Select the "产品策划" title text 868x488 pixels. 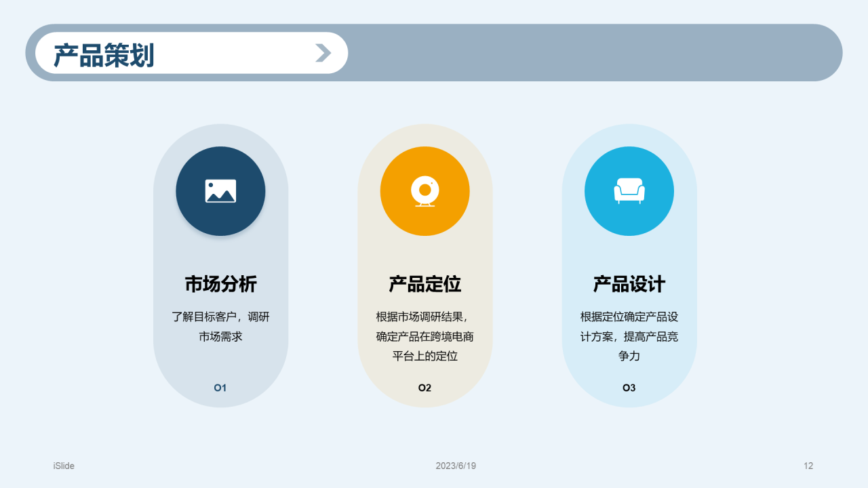coord(104,56)
